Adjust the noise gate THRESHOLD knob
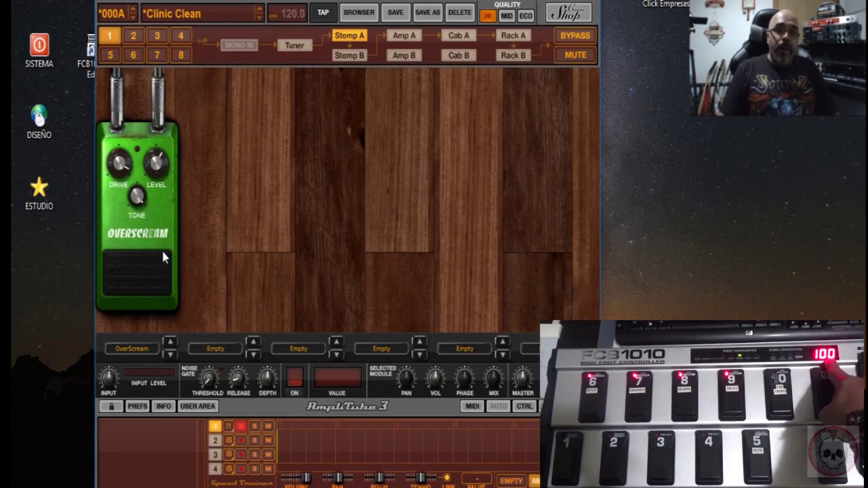Viewport: 868px width, 488px height. [209, 378]
